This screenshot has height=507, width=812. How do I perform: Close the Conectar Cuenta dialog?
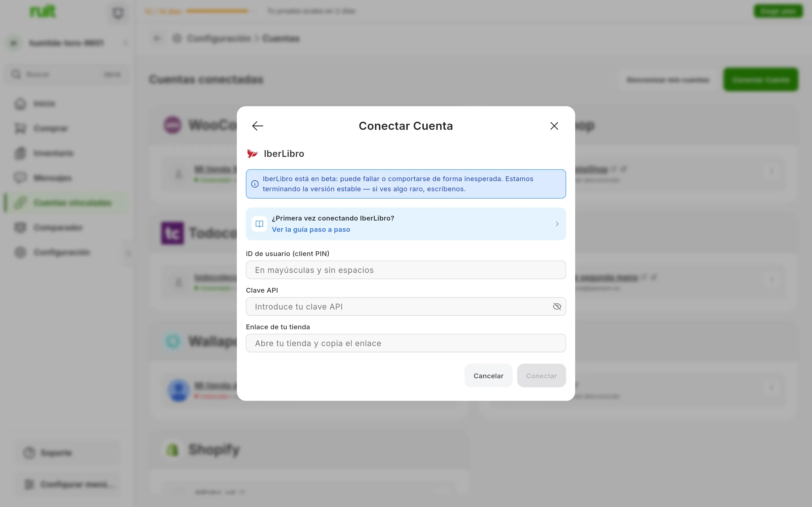(554, 126)
